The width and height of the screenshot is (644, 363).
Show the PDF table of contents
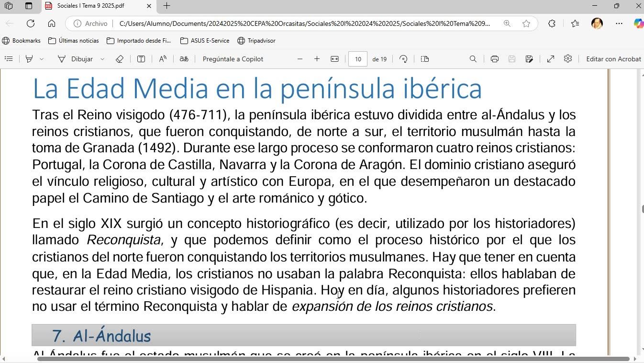pos(9,59)
